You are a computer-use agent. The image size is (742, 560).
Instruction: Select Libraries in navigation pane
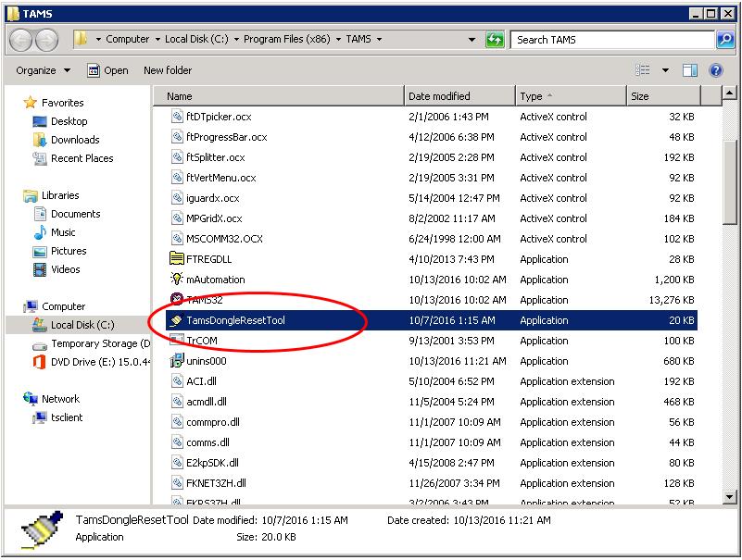60,195
